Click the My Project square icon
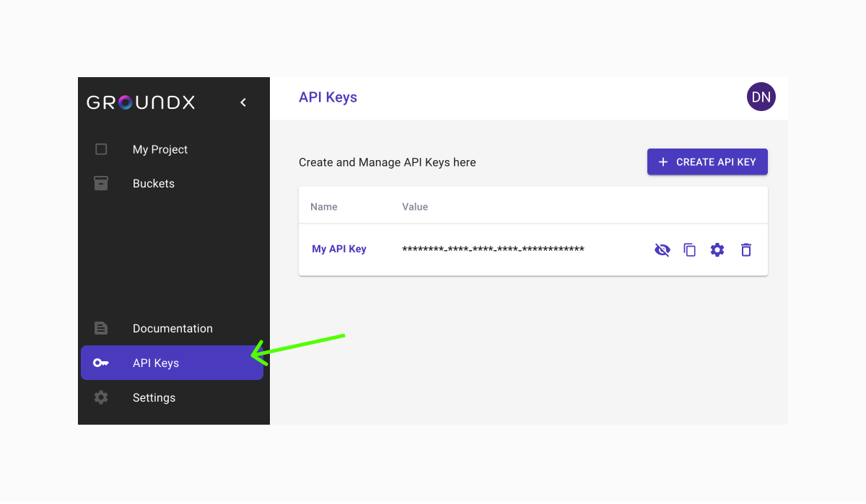 click(x=100, y=149)
